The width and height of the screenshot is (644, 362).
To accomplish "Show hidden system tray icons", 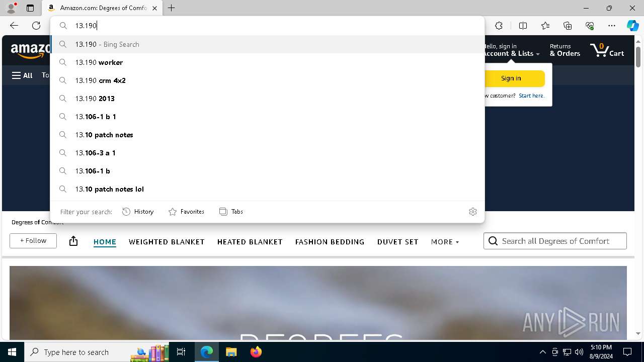I will (x=542, y=352).
